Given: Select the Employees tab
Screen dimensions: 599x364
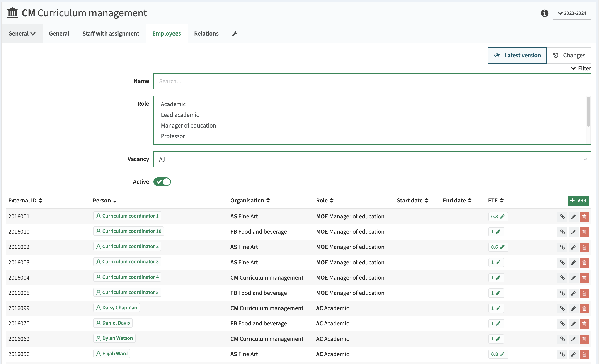Looking at the screenshot, I should tap(167, 34).
